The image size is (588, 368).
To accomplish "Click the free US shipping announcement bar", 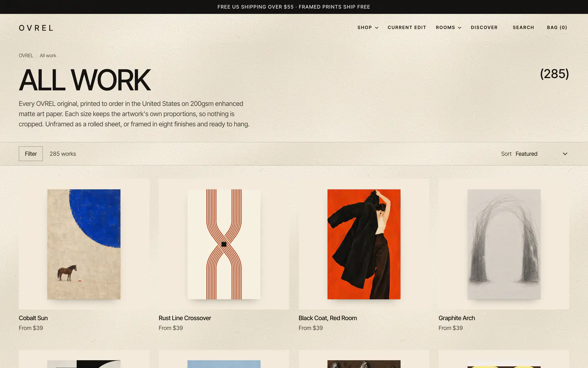I will pos(294,7).
